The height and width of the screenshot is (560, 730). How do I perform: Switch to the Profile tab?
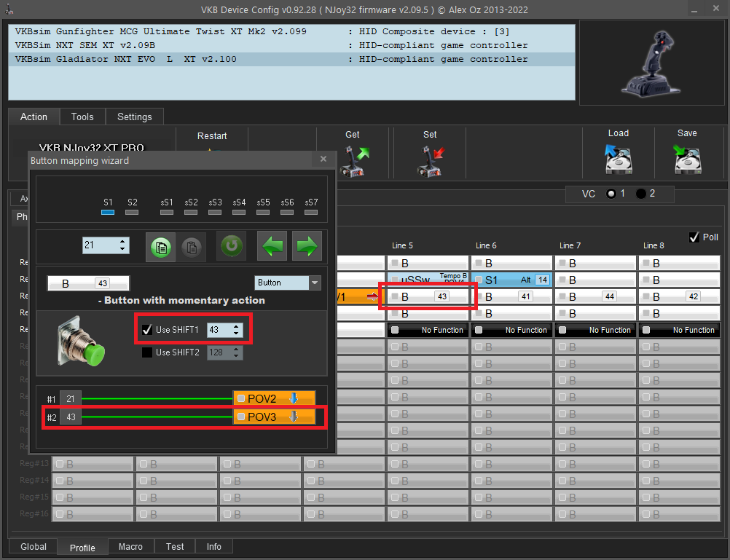click(82, 548)
